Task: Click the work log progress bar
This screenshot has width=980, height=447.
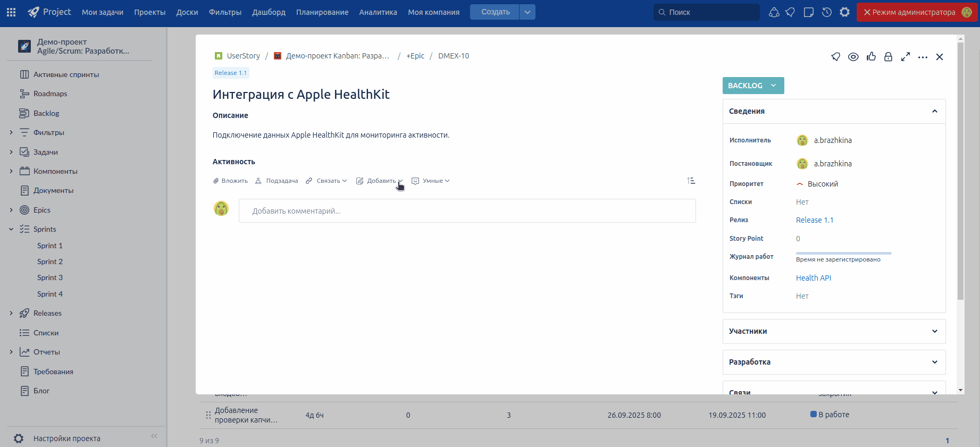Action: [x=843, y=254]
